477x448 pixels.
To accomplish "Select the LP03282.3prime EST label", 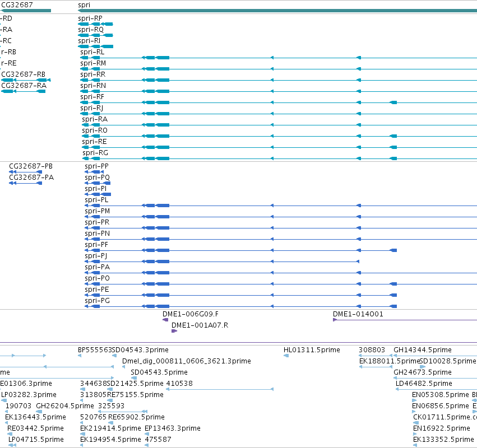I will [29, 395].
